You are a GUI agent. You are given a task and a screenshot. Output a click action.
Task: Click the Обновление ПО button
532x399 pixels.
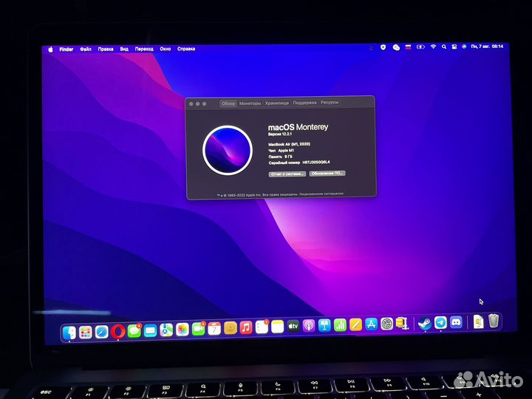point(327,174)
